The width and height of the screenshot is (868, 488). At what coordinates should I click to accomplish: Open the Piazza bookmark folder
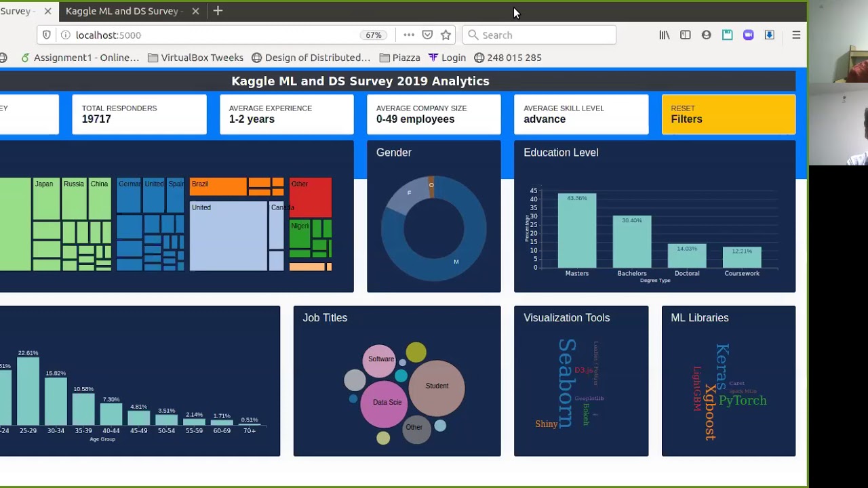click(x=400, y=58)
